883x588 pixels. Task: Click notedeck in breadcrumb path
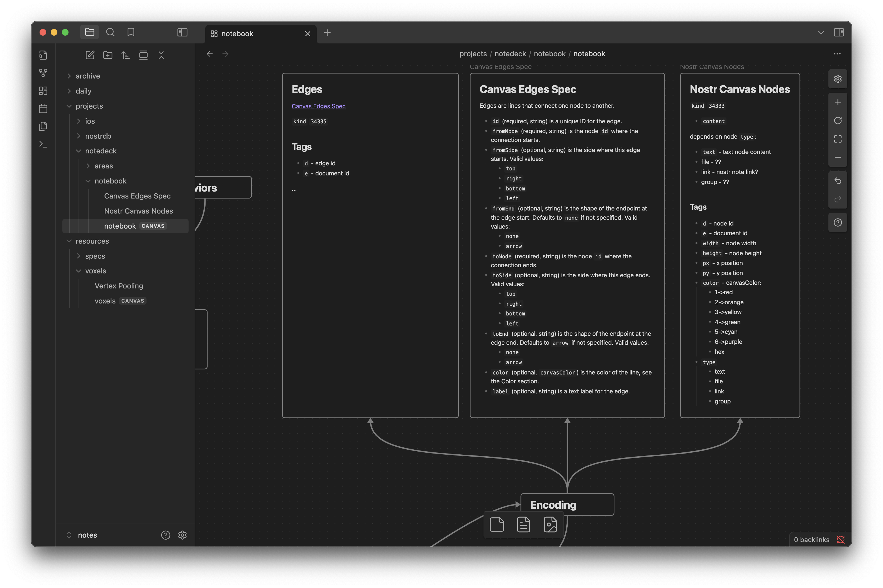pos(510,54)
